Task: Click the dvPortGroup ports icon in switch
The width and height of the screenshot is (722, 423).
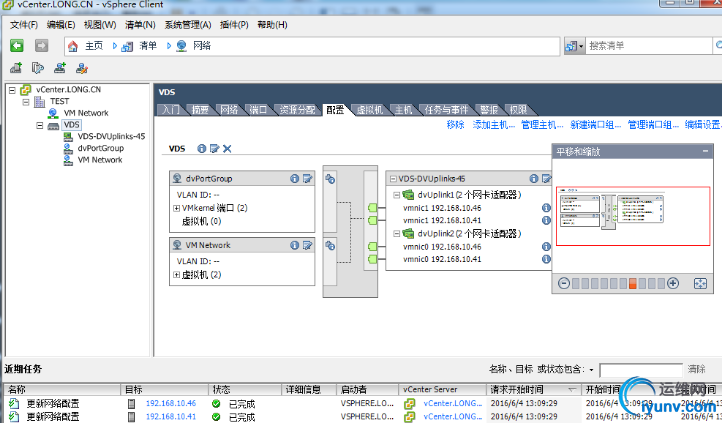Action: pos(330,179)
